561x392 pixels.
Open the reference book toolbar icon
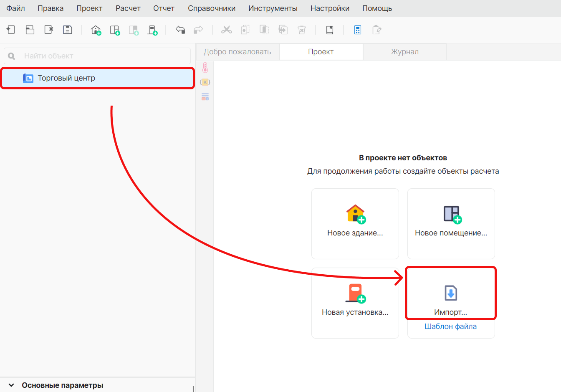pos(330,30)
